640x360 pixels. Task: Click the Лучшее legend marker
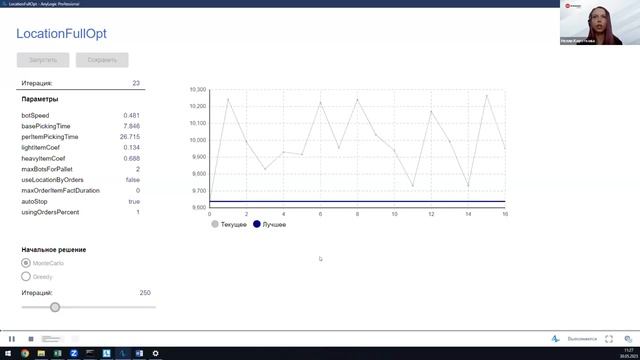pos(257,224)
